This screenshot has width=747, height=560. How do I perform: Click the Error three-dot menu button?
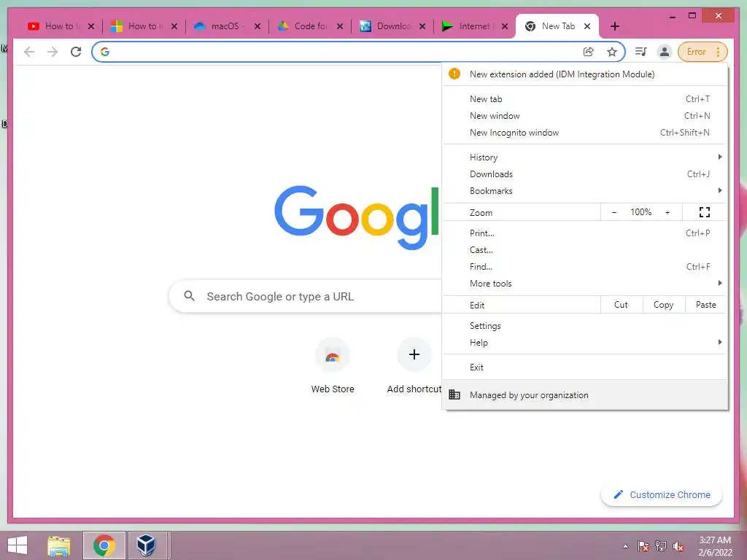pos(703,52)
